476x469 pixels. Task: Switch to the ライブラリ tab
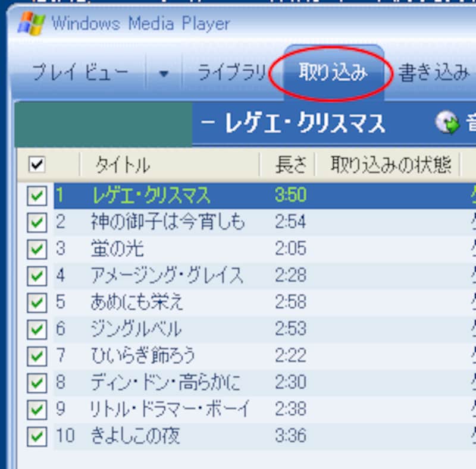coord(231,72)
